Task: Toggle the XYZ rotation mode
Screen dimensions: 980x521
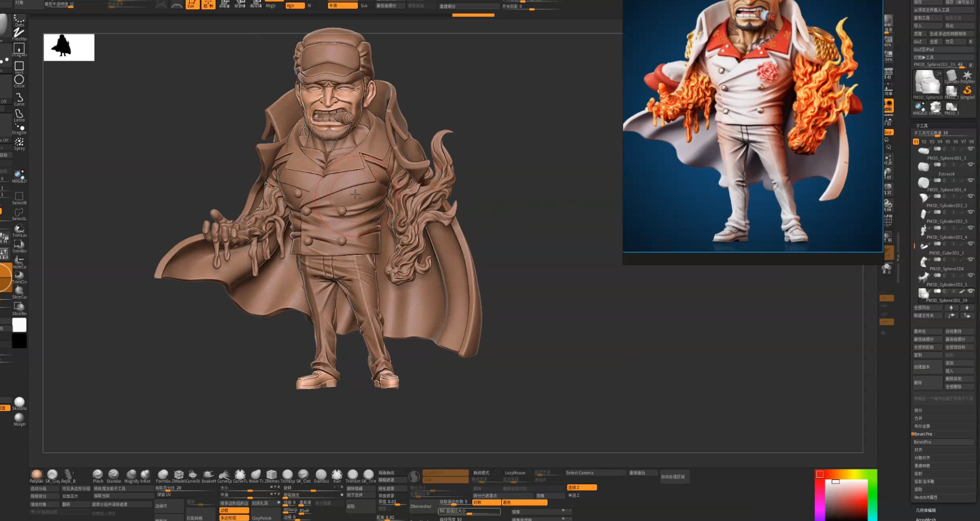Action: point(889,132)
